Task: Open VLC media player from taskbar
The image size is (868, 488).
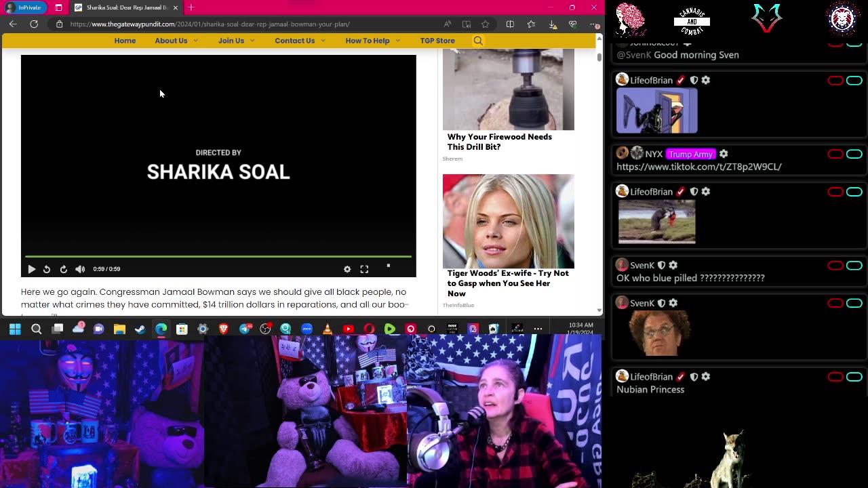Action: point(328,329)
